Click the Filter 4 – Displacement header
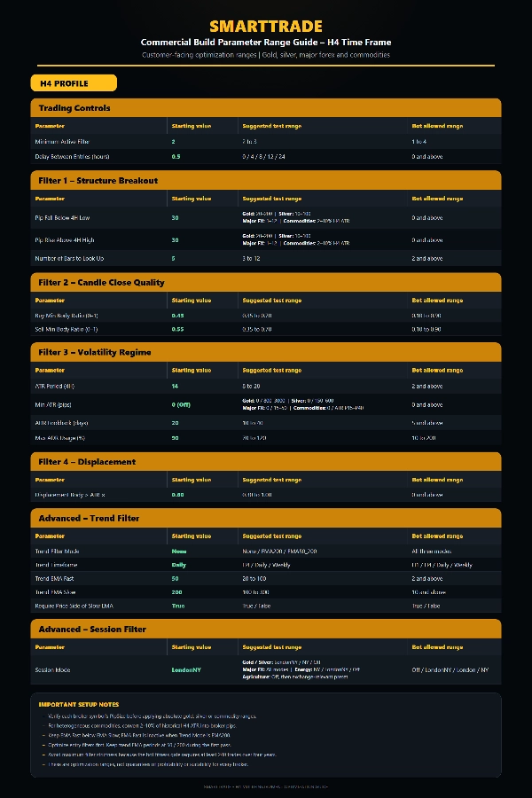532x798 pixels. point(266,462)
